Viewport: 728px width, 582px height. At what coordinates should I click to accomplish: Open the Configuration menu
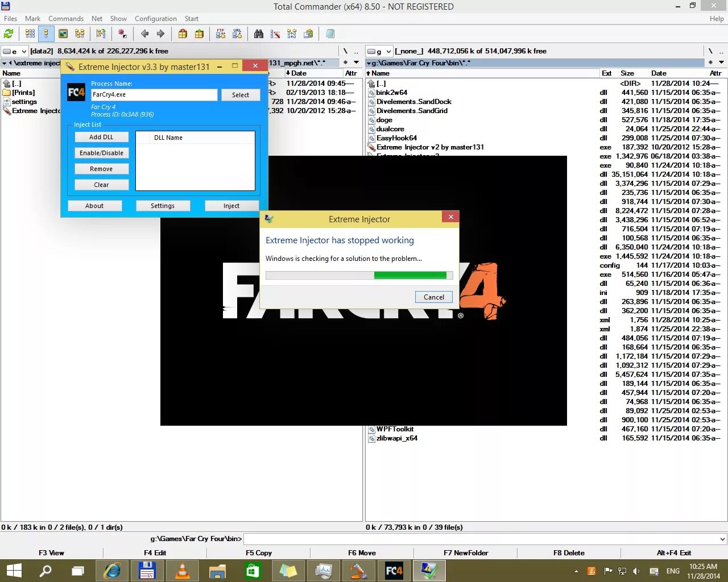tap(156, 19)
